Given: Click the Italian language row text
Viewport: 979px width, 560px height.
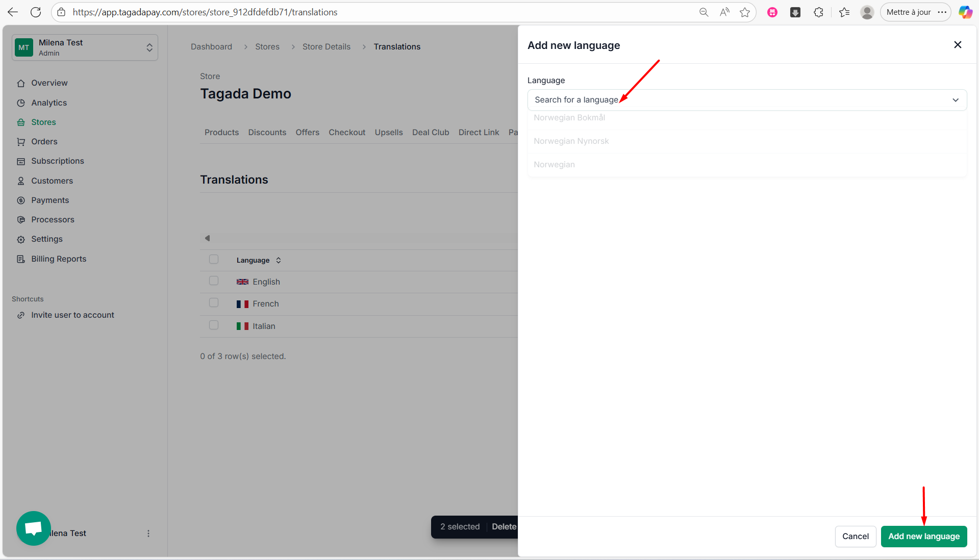Looking at the screenshot, I should 264,326.
